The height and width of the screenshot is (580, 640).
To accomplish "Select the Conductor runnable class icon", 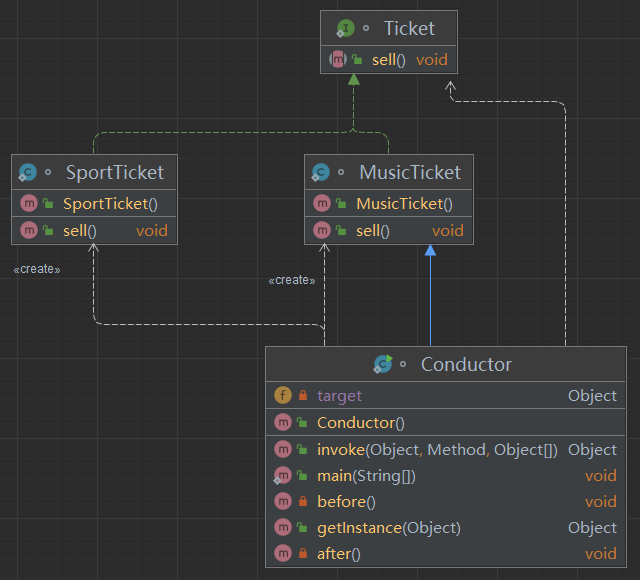I will [x=383, y=364].
